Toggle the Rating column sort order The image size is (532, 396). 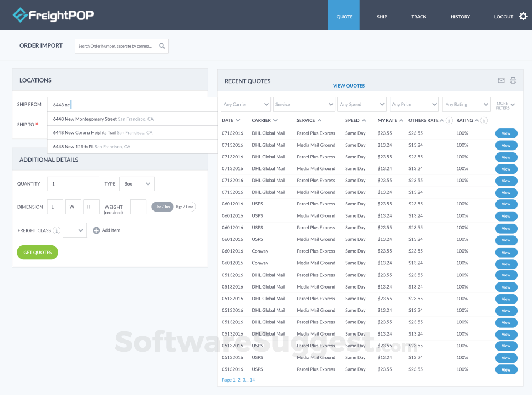pos(477,120)
